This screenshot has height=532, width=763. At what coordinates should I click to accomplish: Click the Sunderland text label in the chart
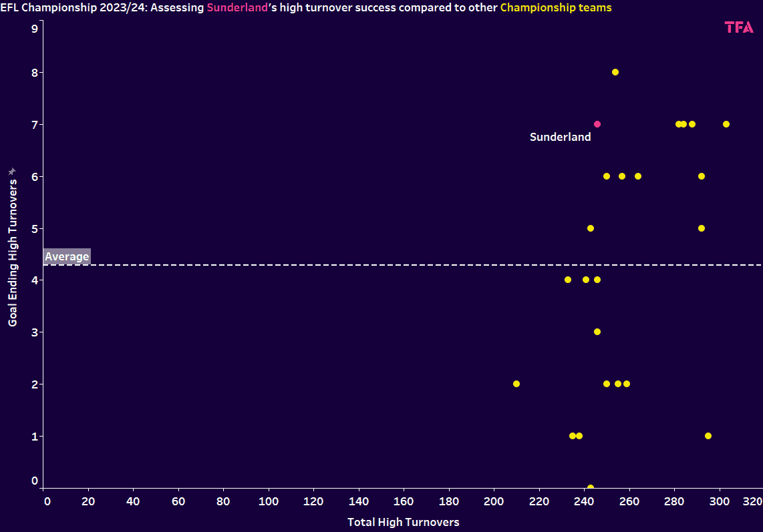[560, 137]
